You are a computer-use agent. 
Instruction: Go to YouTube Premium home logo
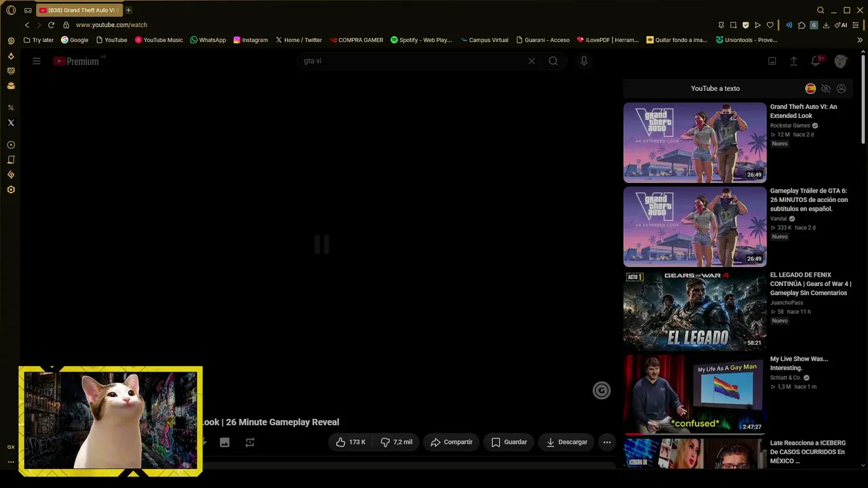(x=76, y=61)
